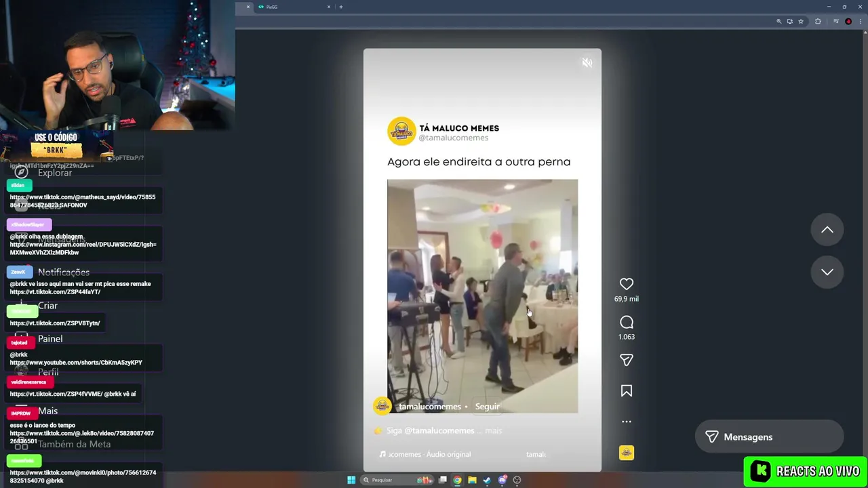This screenshot has height=488, width=868.
Task: Close the PixGG browser tab
Action: pyautogui.click(x=329, y=7)
